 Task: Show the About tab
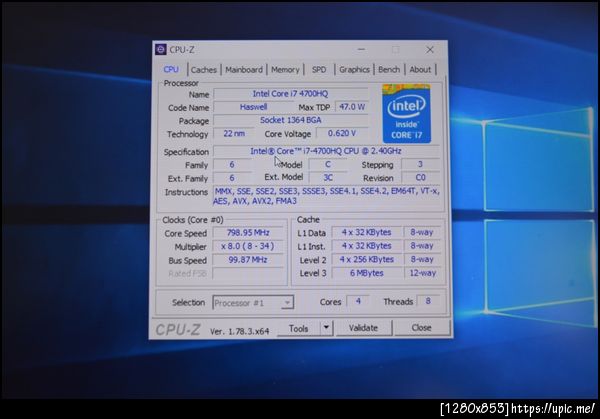(x=420, y=70)
